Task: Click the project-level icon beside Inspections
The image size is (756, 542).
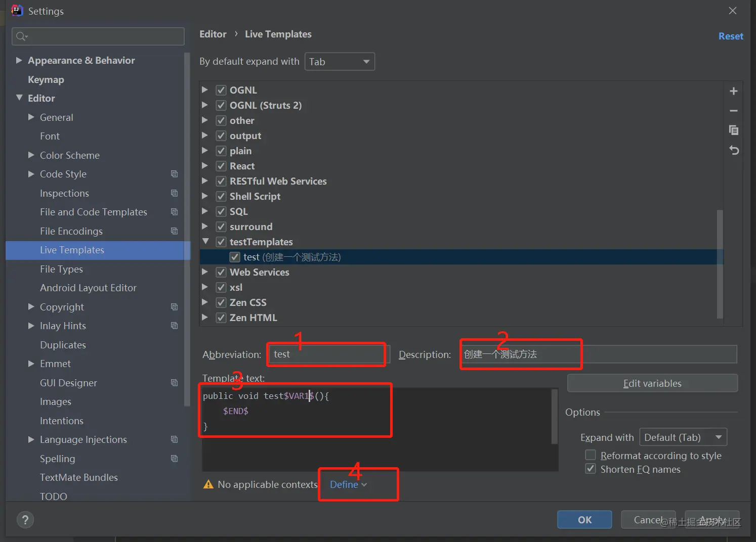Action: (x=174, y=193)
